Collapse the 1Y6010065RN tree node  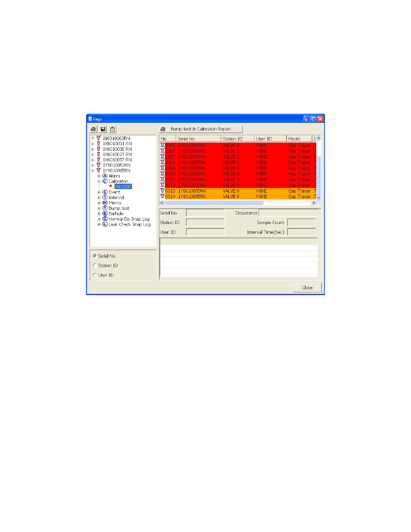(x=93, y=171)
